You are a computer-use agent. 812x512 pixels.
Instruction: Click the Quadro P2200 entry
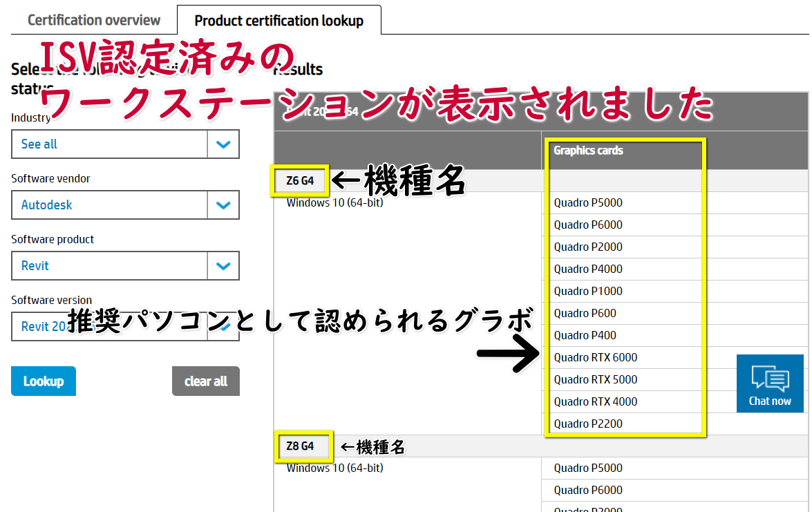(588, 424)
